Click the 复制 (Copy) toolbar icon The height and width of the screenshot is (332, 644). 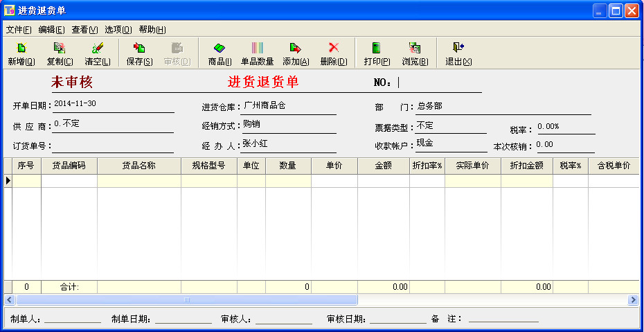[60, 48]
